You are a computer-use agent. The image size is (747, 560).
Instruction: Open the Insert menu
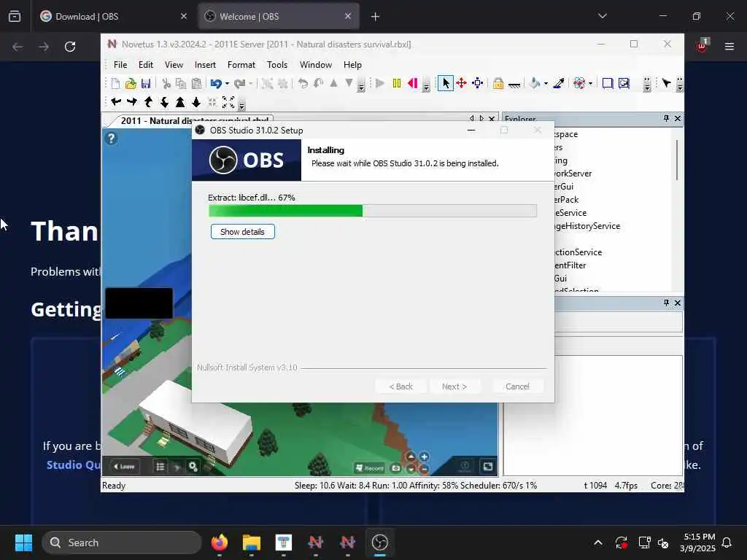pyautogui.click(x=205, y=65)
